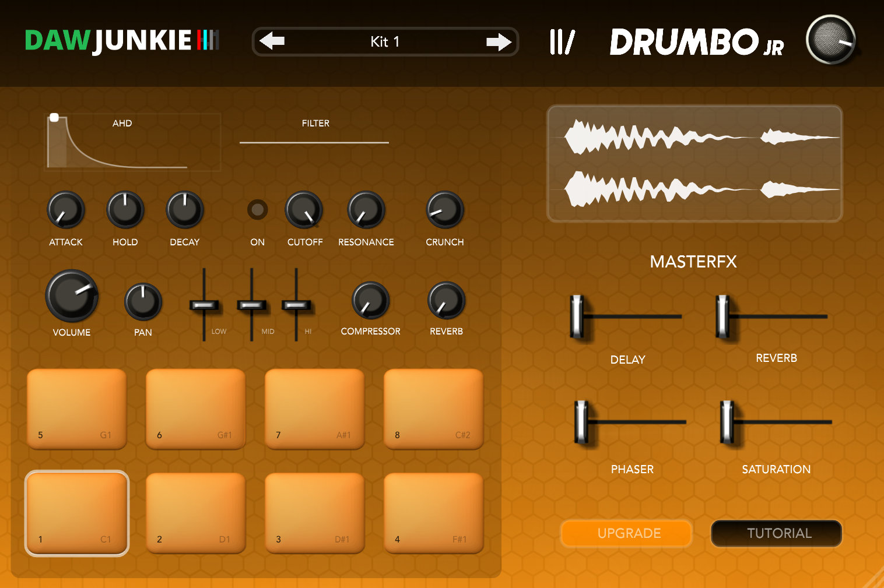Open the Kit 1 preset name field

385,42
